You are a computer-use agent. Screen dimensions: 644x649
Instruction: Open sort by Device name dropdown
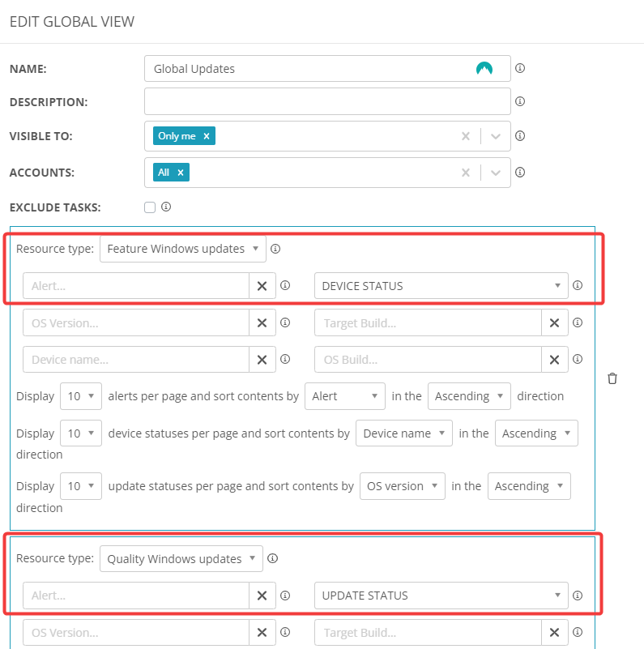tap(403, 433)
